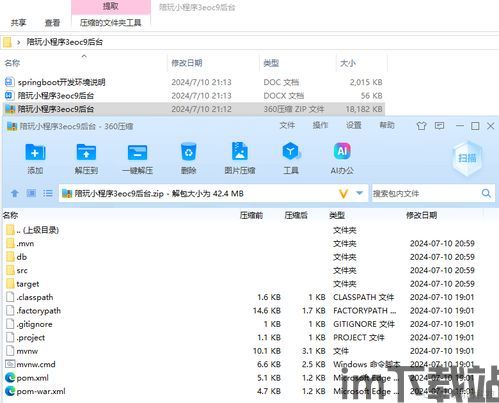Select the pom-war.xml file
The width and height of the screenshot is (499, 403).
click(x=41, y=391)
